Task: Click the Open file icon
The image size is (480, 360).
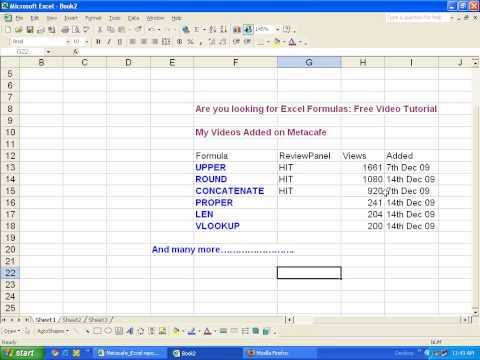Action: coord(19,30)
